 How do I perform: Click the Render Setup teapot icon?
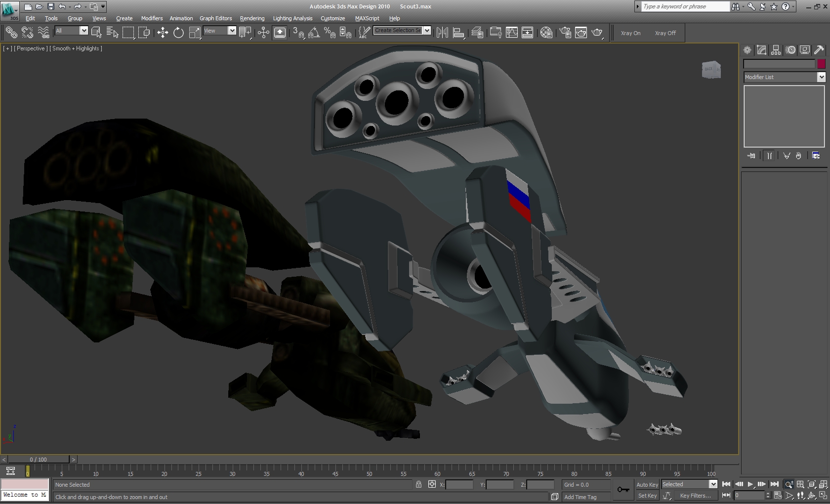[565, 33]
